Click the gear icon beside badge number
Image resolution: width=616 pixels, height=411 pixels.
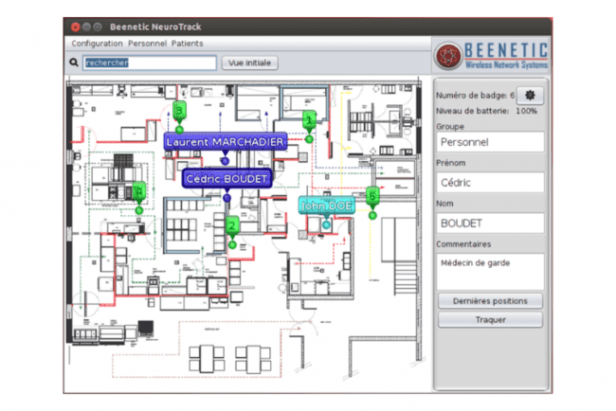(x=530, y=95)
